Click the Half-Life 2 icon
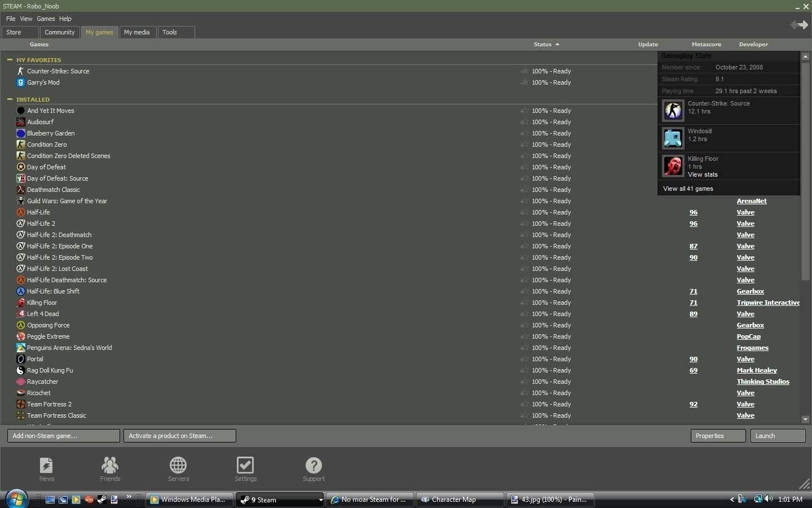The image size is (812, 508). [x=21, y=224]
